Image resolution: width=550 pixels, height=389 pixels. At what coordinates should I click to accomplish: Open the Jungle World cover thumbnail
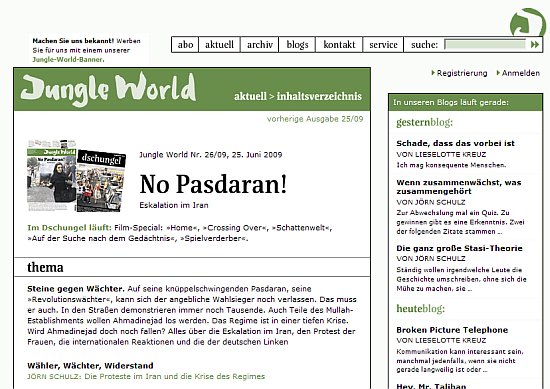(x=52, y=175)
